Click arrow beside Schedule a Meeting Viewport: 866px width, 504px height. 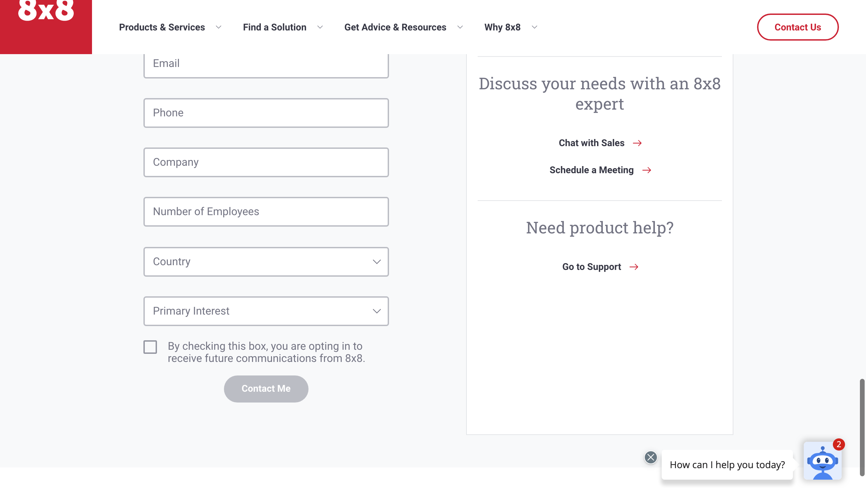pyautogui.click(x=646, y=170)
